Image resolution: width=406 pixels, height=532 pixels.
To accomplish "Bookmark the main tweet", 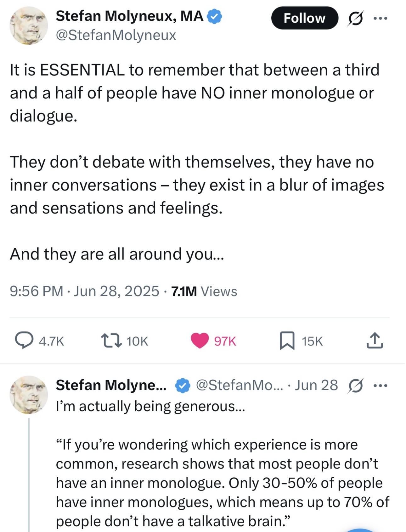I will [287, 341].
